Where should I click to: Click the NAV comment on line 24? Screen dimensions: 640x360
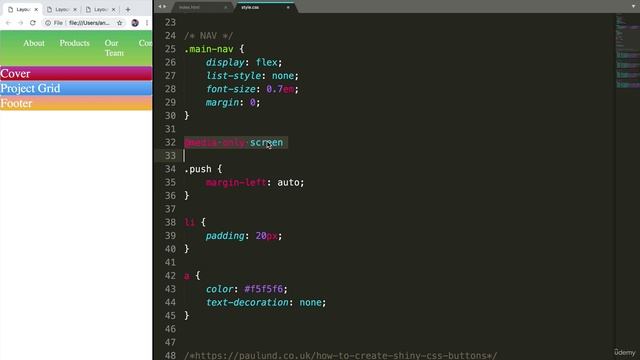[209, 36]
